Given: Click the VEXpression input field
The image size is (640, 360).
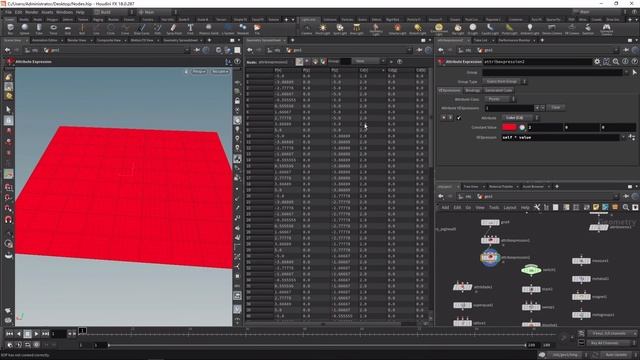Looking at the screenshot, I should (560, 138).
